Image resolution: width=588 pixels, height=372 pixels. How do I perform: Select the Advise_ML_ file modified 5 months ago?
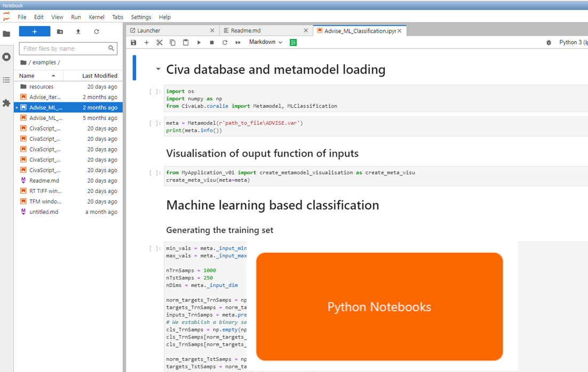tap(68, 118)
